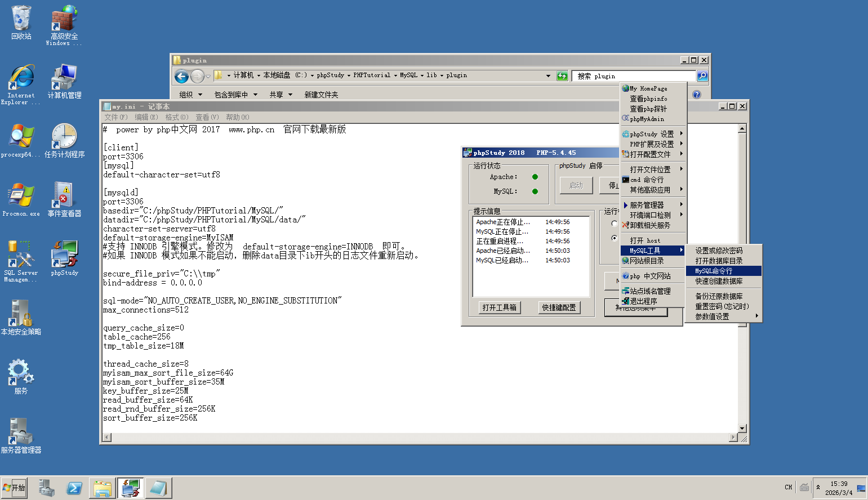Open Windows Advanced Security firewall icon

64,25
